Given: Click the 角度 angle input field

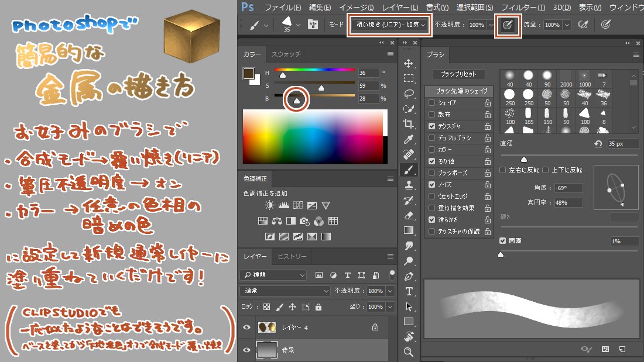Looking at the screenshot, I should 568,188.
